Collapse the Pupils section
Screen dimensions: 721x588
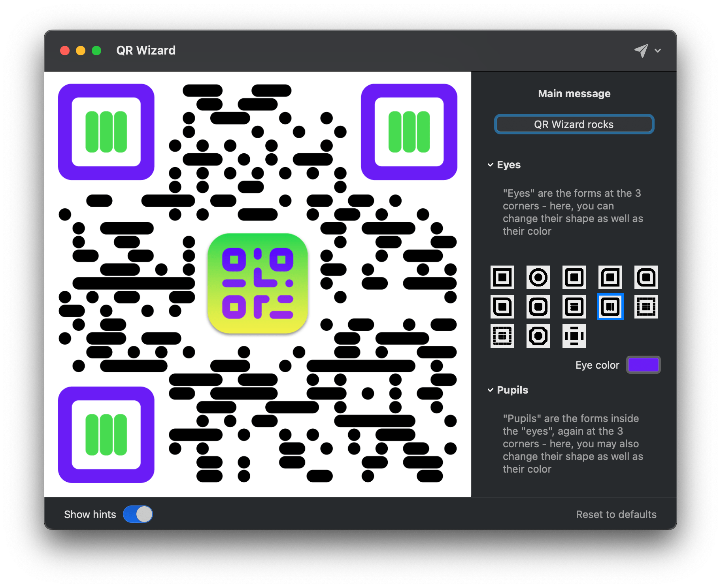point(490,390)
